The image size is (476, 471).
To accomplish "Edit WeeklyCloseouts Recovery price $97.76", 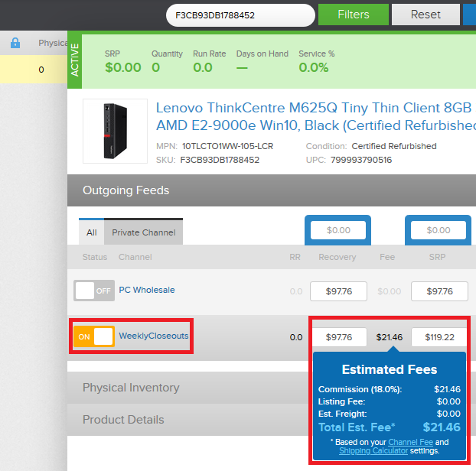I will click(339, 337).
